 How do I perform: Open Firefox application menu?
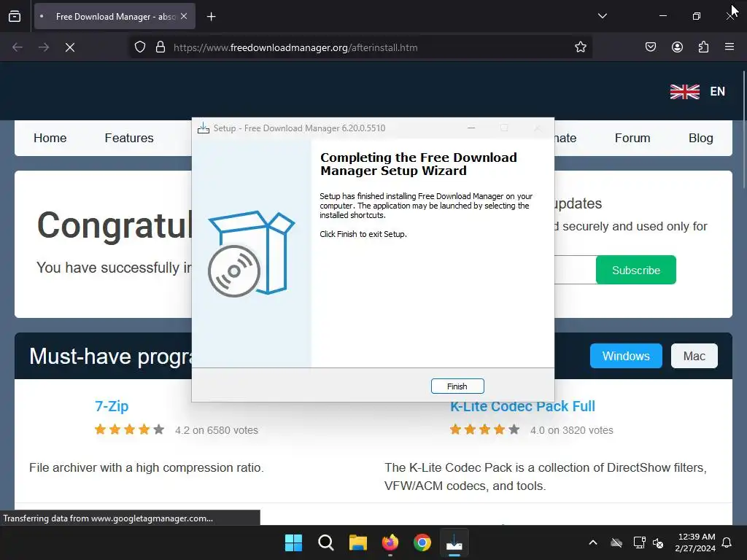[729, 47]
